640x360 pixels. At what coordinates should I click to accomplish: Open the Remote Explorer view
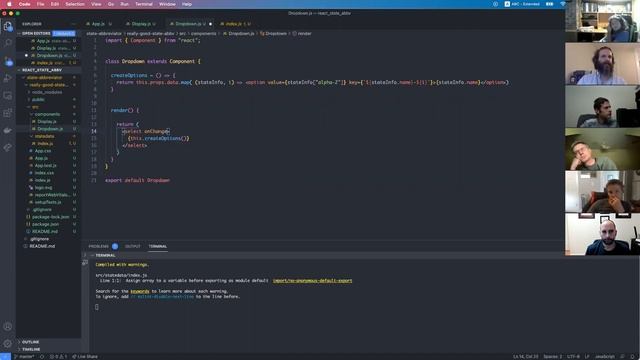pyautogui.click(x=8, y=96)
